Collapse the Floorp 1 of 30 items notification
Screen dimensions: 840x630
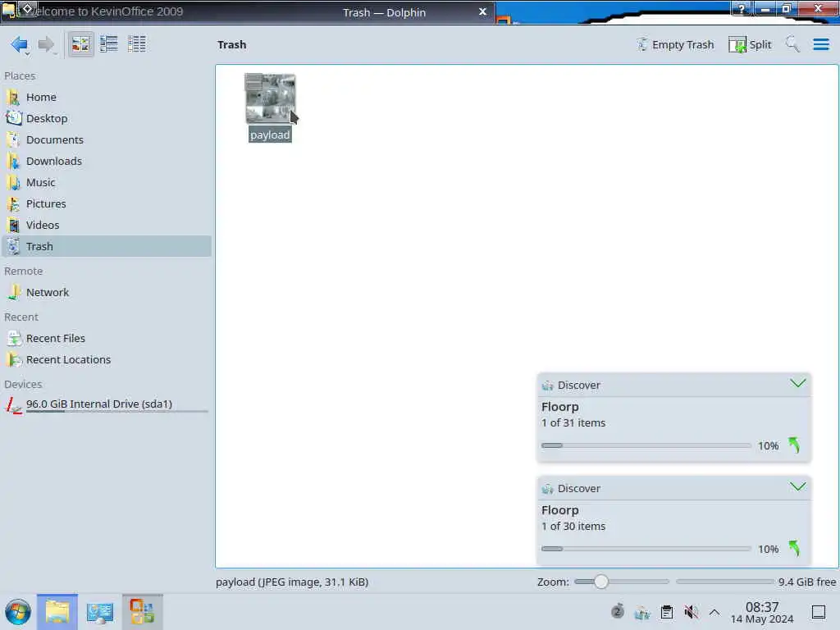pyautogui.click(x=797, y=487)
